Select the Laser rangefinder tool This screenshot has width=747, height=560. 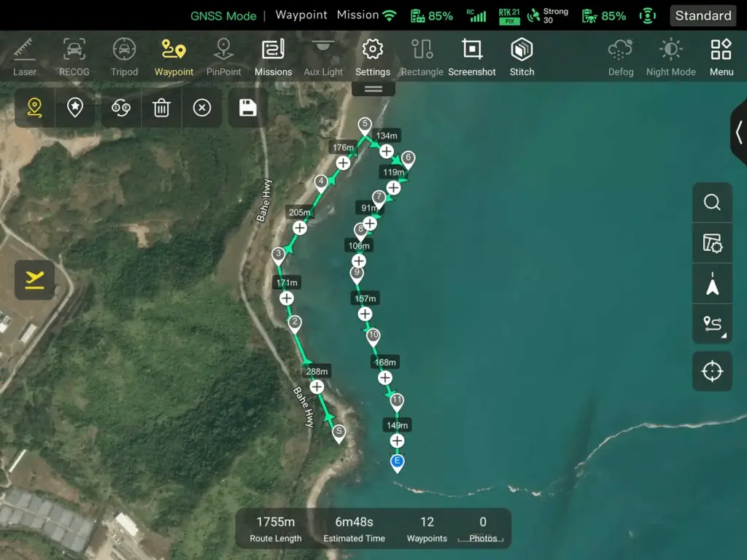coord(25,57)
